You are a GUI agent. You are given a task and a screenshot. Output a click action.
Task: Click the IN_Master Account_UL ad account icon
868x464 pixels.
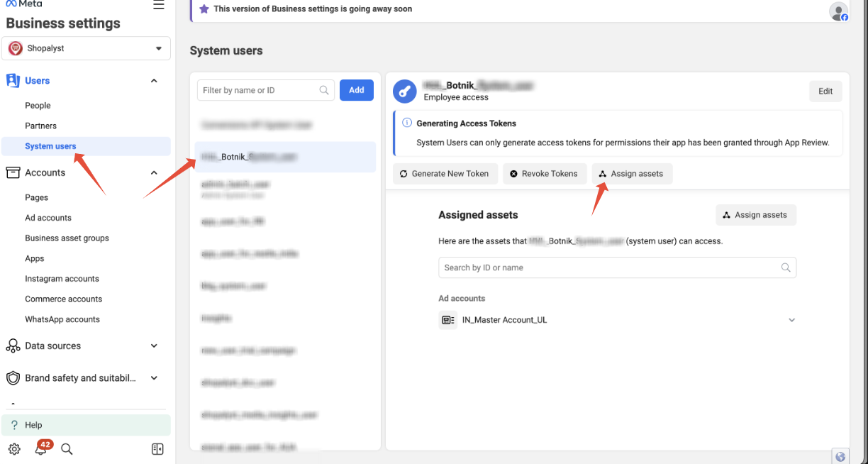click(x=447, y=320)
